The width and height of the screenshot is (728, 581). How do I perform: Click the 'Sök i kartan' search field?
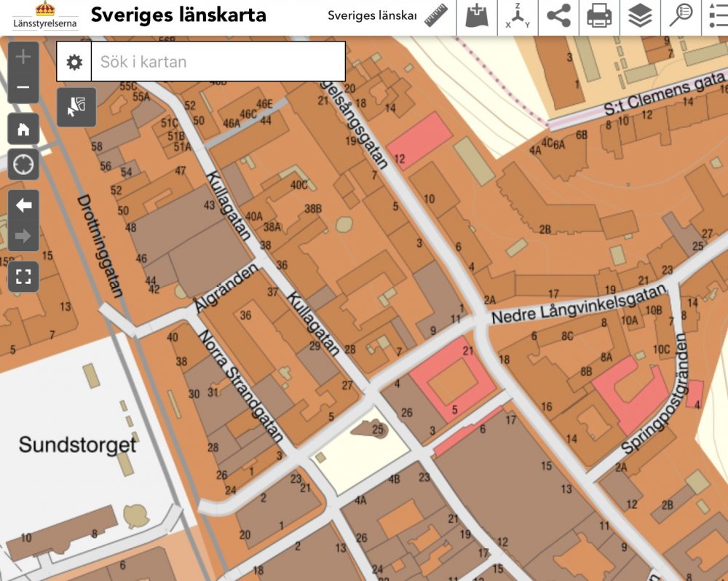coord(217,62)
